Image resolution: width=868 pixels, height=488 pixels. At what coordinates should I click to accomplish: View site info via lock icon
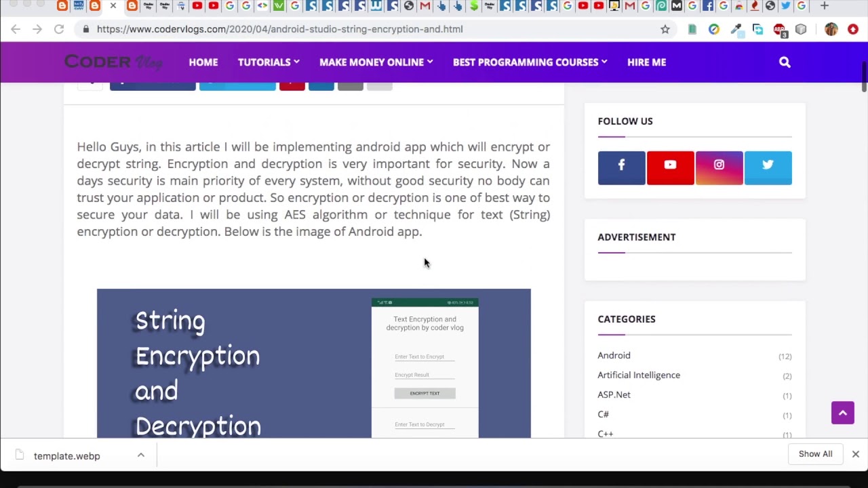pos(85,29)
